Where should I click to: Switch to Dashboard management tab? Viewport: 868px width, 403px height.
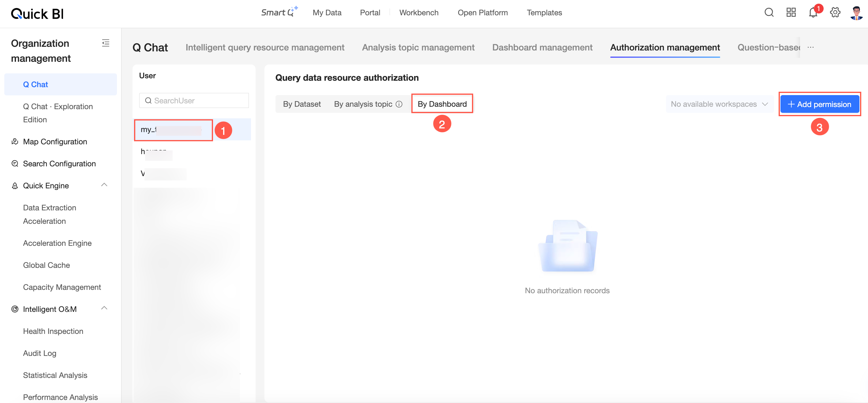tap(542, 47)
